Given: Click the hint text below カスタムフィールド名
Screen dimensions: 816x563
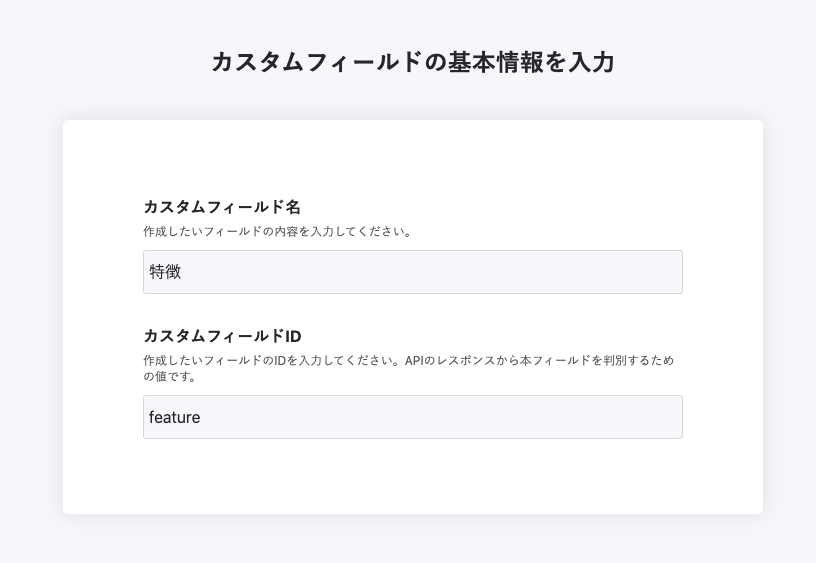Looking at the screenshot, I should (x=278, y=232).
